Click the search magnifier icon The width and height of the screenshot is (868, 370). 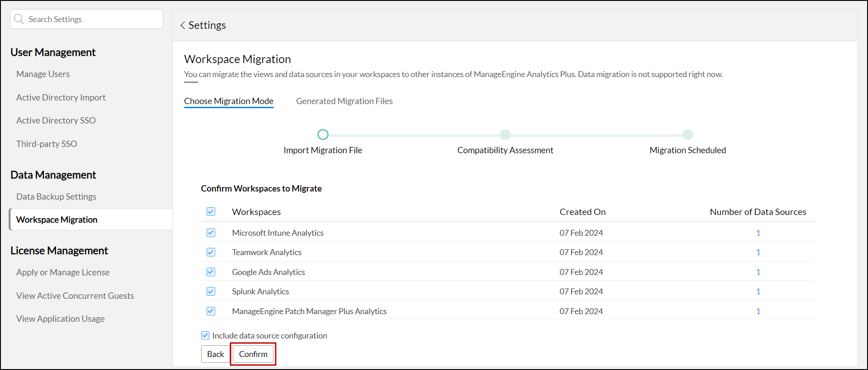(19, 19)
